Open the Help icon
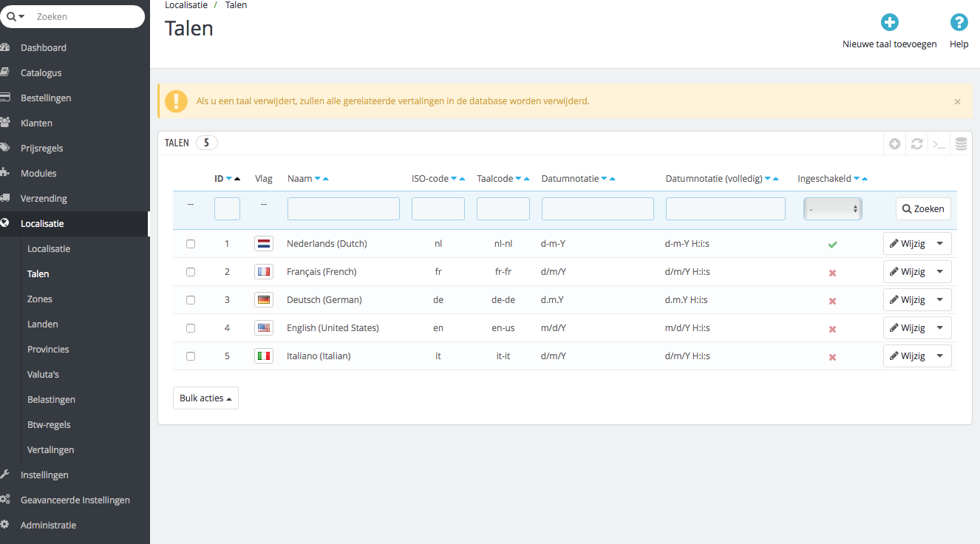 959,23
